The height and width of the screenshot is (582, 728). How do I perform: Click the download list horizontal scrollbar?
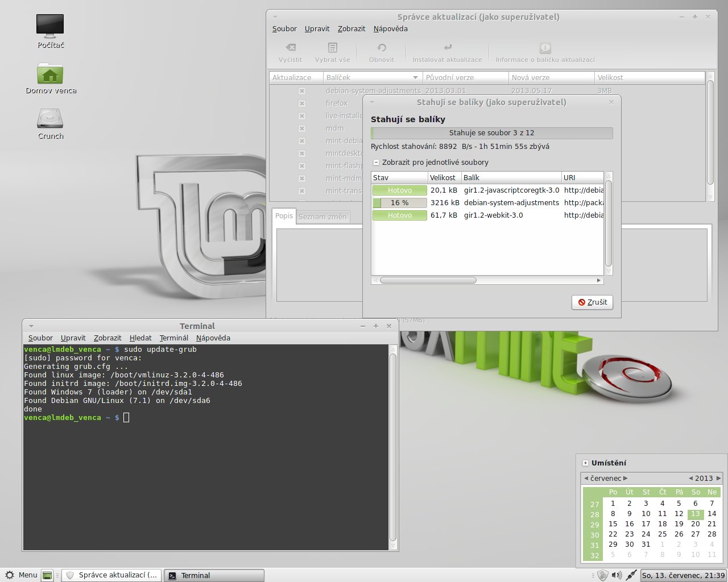(x=428, y=280)
